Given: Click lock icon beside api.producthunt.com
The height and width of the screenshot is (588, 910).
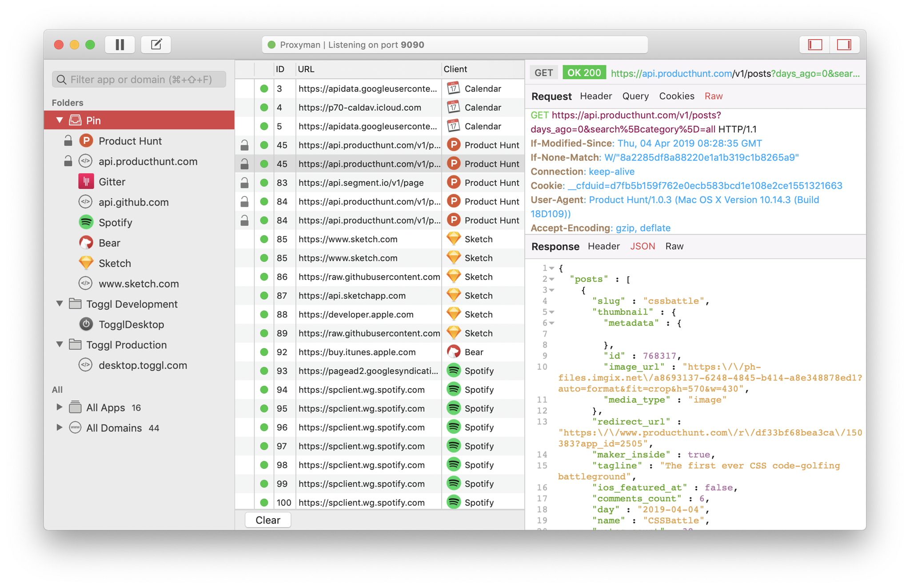Looking at the screenshot, I should (68, 161).
